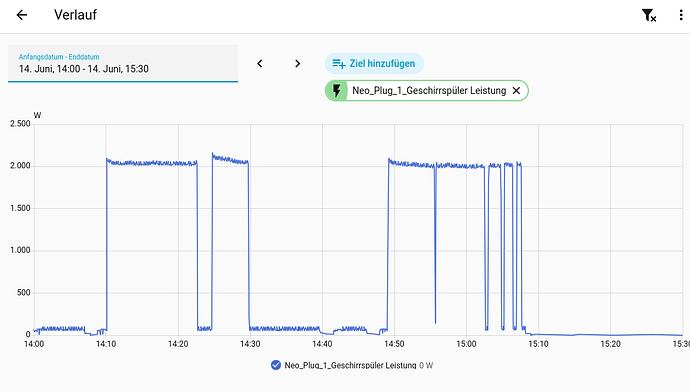This screenshot has width=690, height=392.
Task: Jump to the previous time range
Action: (x=260, y=64)
